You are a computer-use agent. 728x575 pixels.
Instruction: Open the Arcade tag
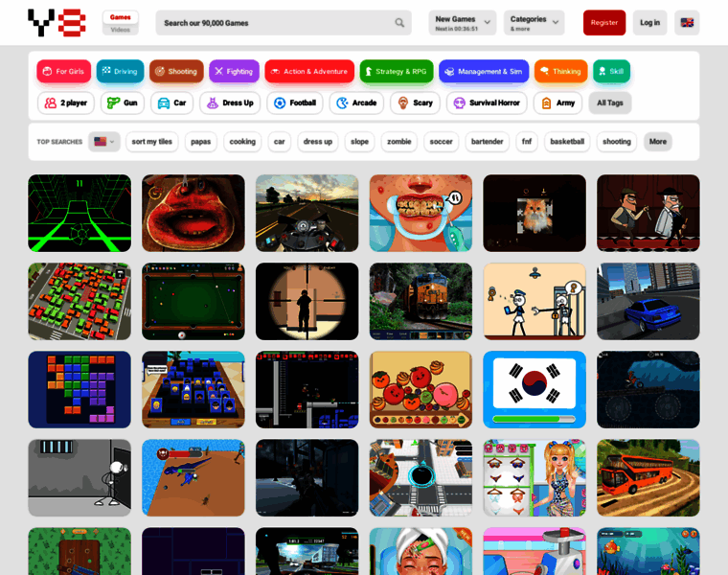(356, 103)
